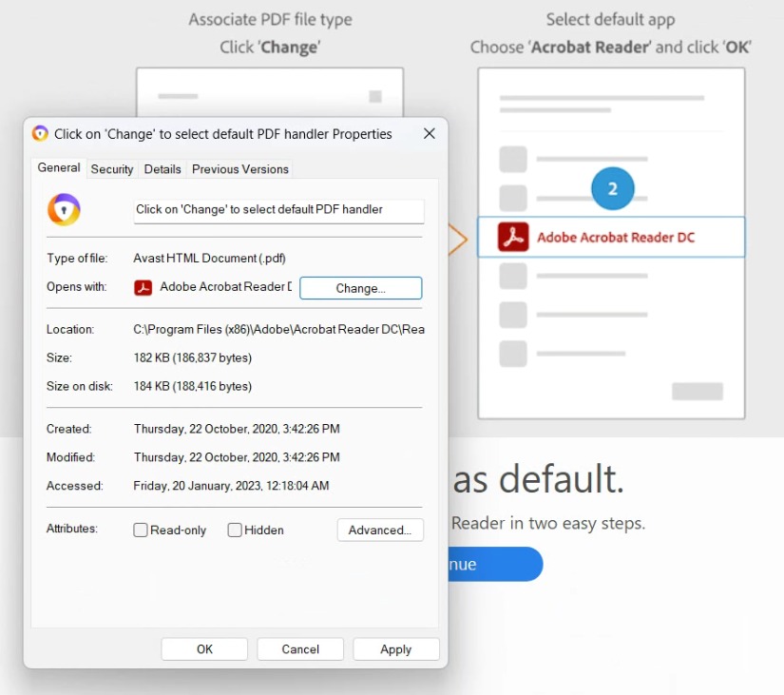The width and height of the screenshot is (784, 695).
Task: Click 'Adobe Acrobat Reader DC' red label in illustration
Action: pyautogui.click(x=616, y=237)
